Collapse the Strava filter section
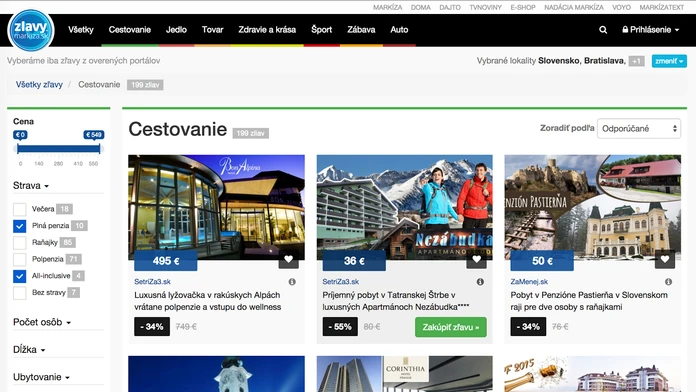 tap(31, 186)
